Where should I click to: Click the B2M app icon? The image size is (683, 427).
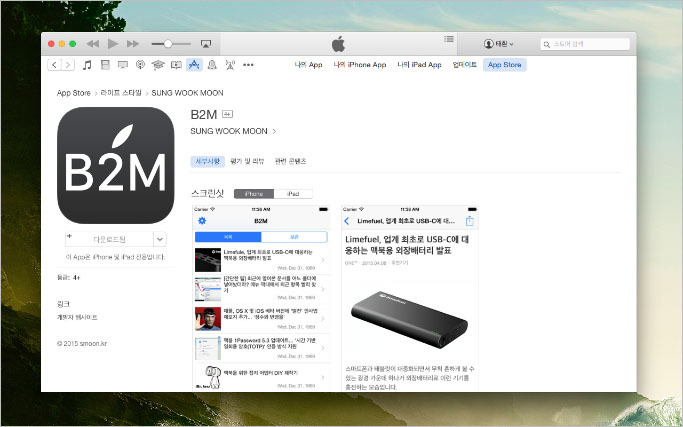[115, 166]
